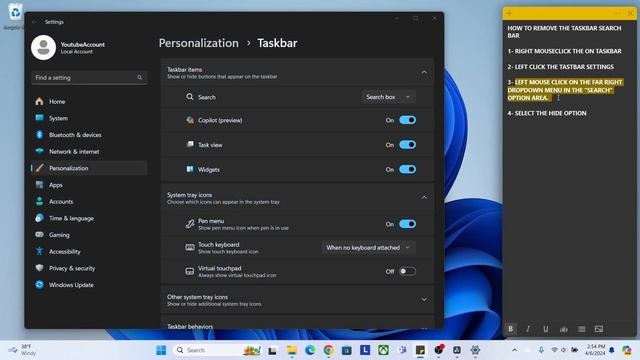Open the Xbox app from the taskbar

(x=383, y=350)
